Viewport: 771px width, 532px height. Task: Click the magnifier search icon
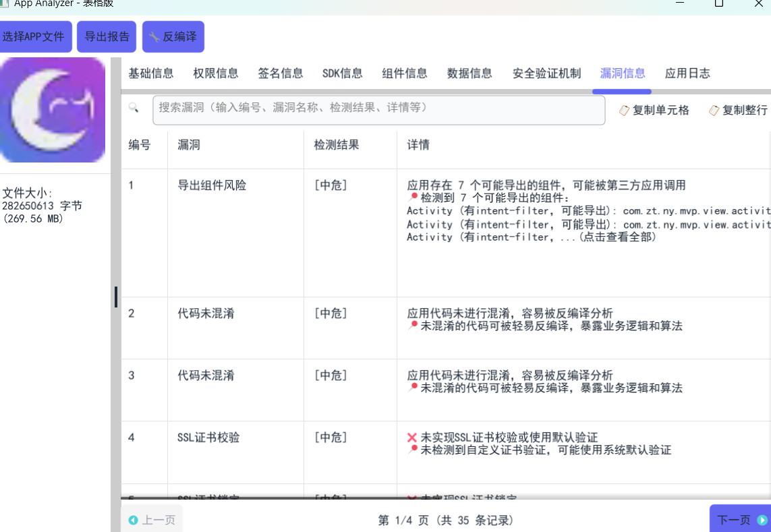134,108
